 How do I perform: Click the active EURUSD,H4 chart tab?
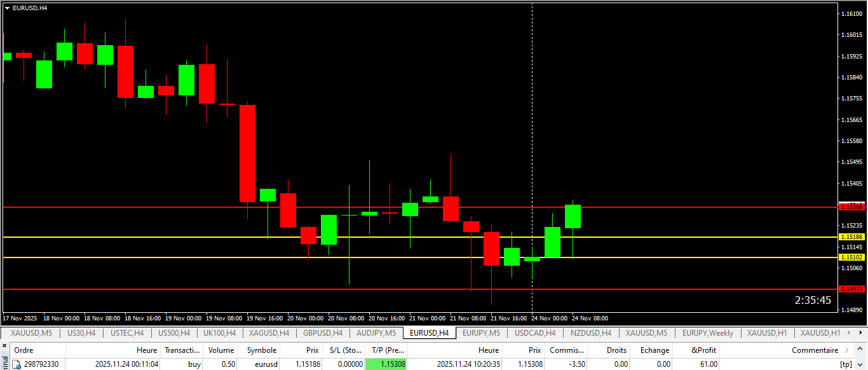(x=429, y=332)
